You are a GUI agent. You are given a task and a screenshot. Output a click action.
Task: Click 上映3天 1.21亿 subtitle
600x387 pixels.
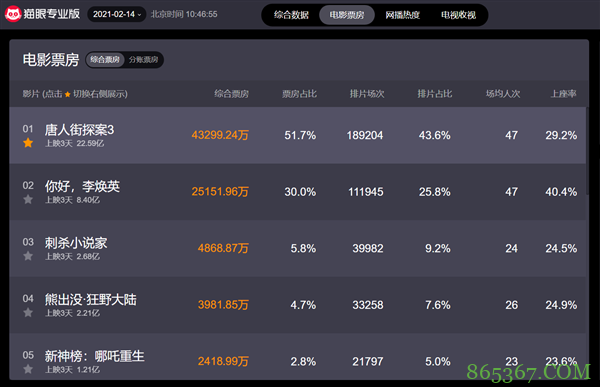73,370
